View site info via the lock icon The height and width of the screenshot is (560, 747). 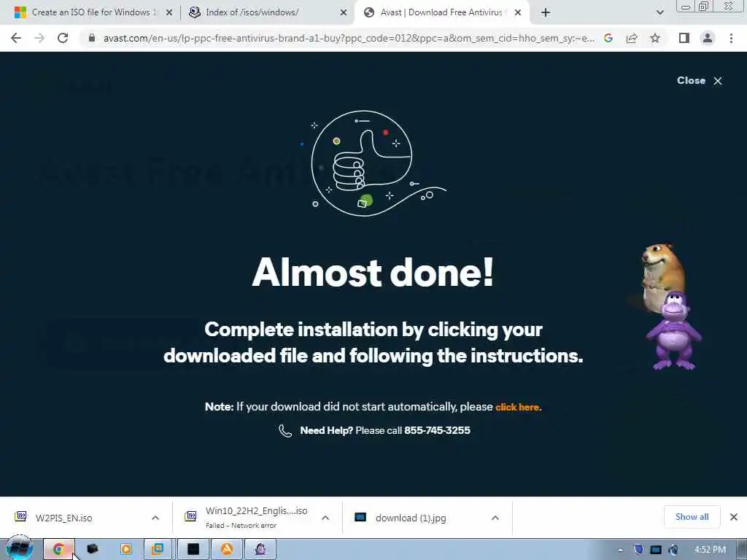click(92, 38)
